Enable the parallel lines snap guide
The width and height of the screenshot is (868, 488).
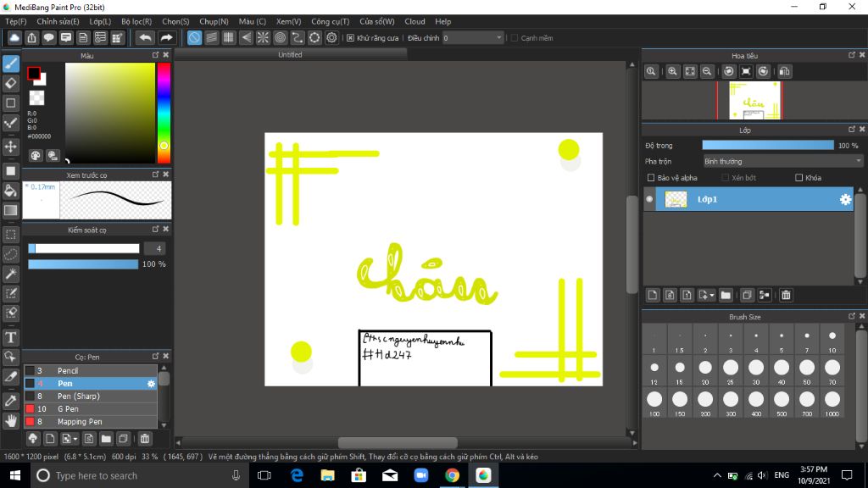pos(211,37)
